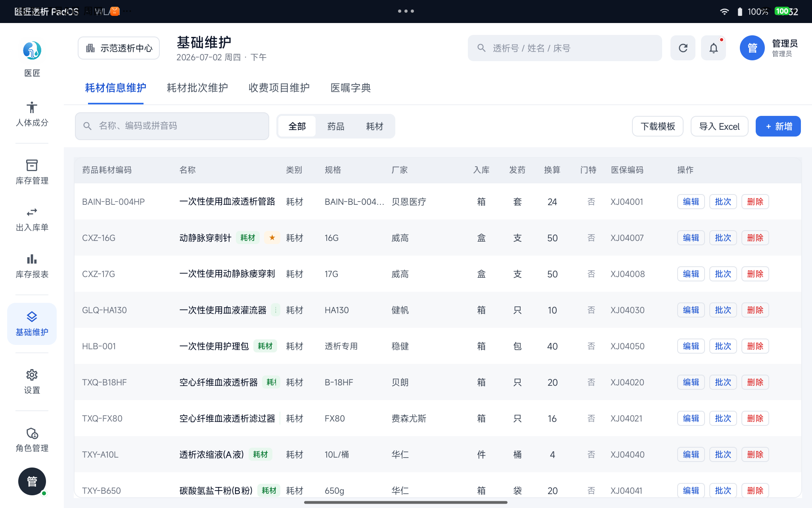Open 批次 for TXQ-B18HF row
This screenshot has height=508, width=812.
723,382
